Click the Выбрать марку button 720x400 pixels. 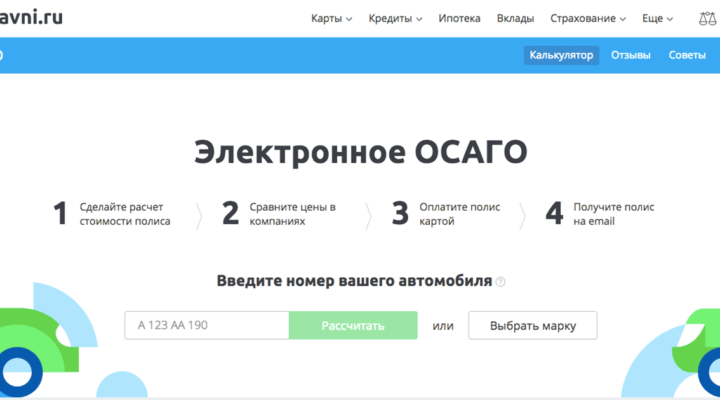pos(532,325)
